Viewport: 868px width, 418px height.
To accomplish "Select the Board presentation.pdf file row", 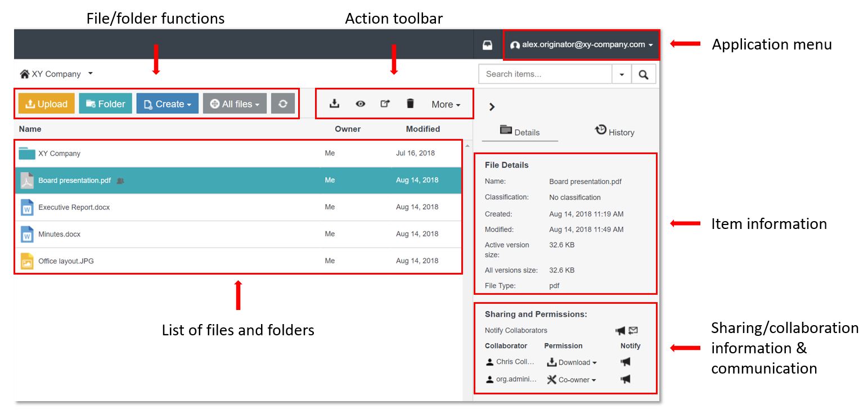I will tap(238, 180).
